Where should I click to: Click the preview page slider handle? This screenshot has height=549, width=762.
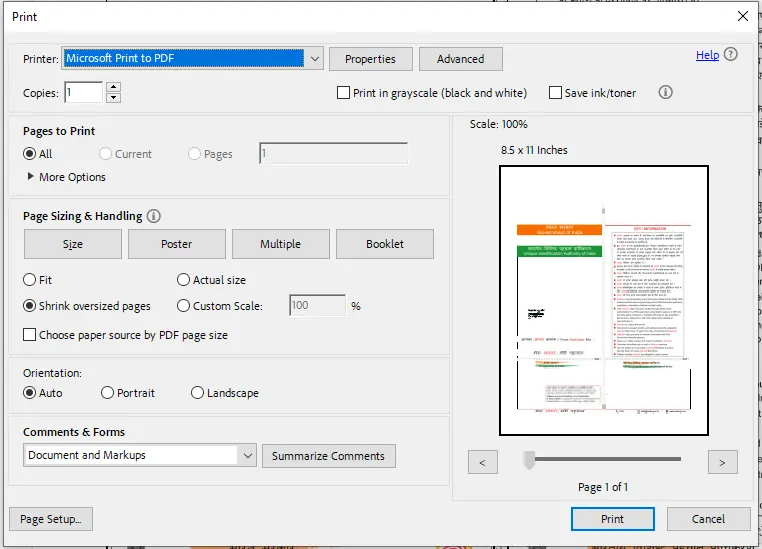pyautogui.click(x=529, y=459)
